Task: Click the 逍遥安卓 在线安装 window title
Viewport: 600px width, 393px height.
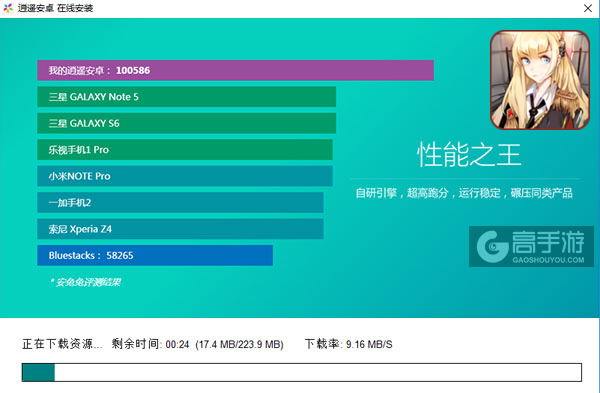Action: 55,8
